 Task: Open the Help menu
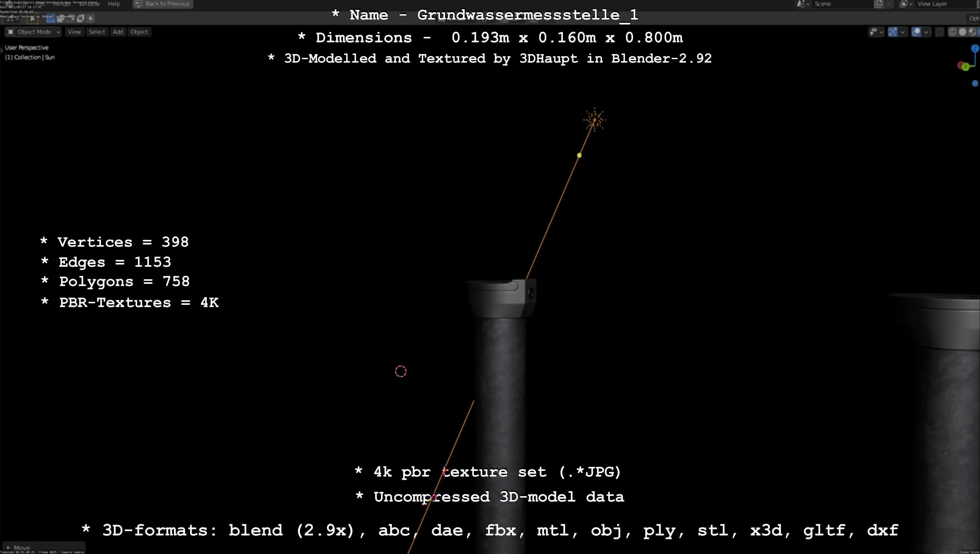point(114,4)
